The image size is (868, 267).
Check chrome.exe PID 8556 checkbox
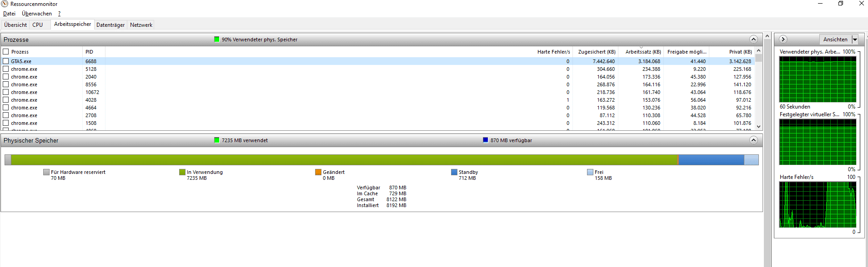(6, 84)
